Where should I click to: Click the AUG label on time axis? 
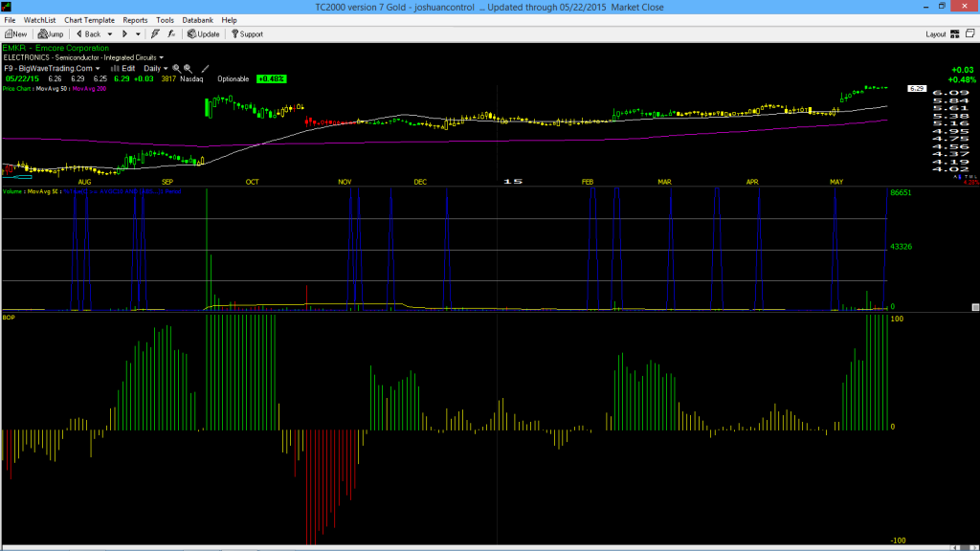[84, 182]
